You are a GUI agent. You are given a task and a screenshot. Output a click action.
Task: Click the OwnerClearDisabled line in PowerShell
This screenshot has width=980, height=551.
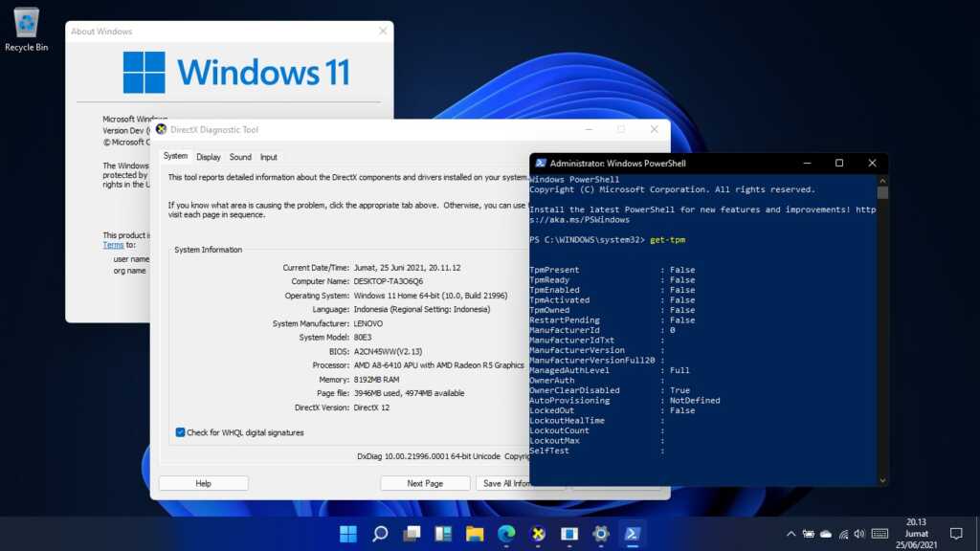(610, 390)
